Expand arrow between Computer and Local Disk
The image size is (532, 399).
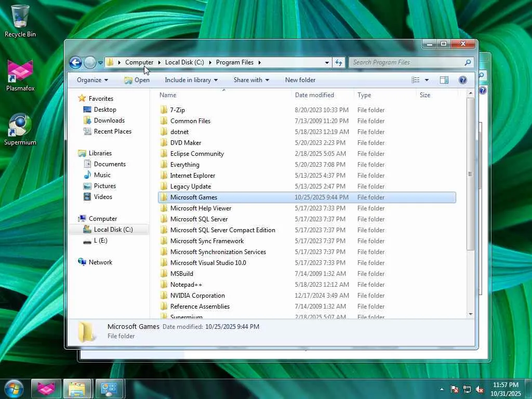click(159, 62)
